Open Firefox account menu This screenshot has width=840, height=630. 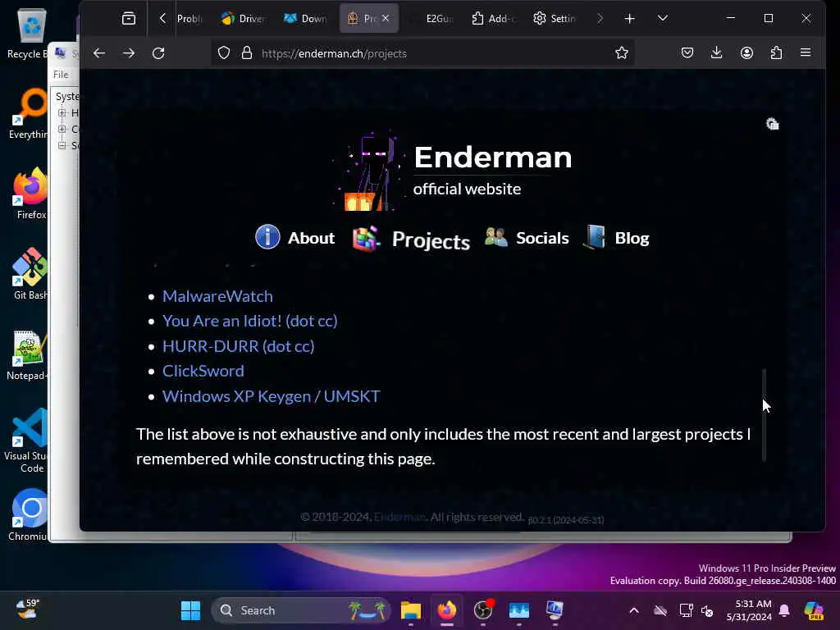(x=746, y=53)
